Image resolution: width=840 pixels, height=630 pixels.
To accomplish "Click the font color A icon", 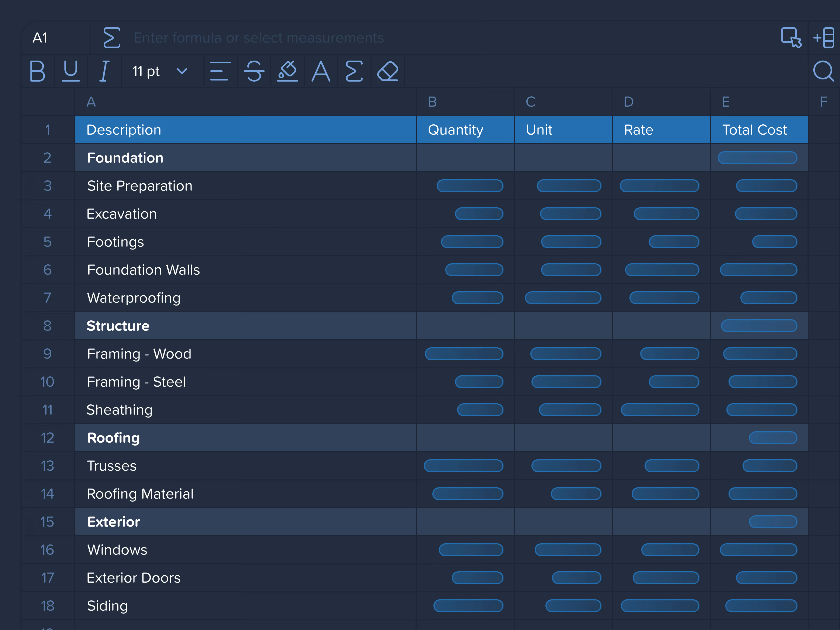I will 321,71.
